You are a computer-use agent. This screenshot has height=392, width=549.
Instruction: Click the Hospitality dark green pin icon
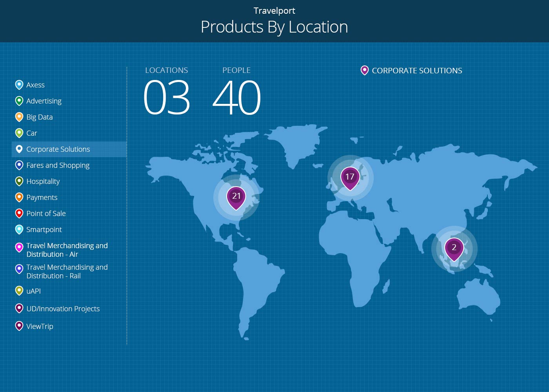click(19, 181)
